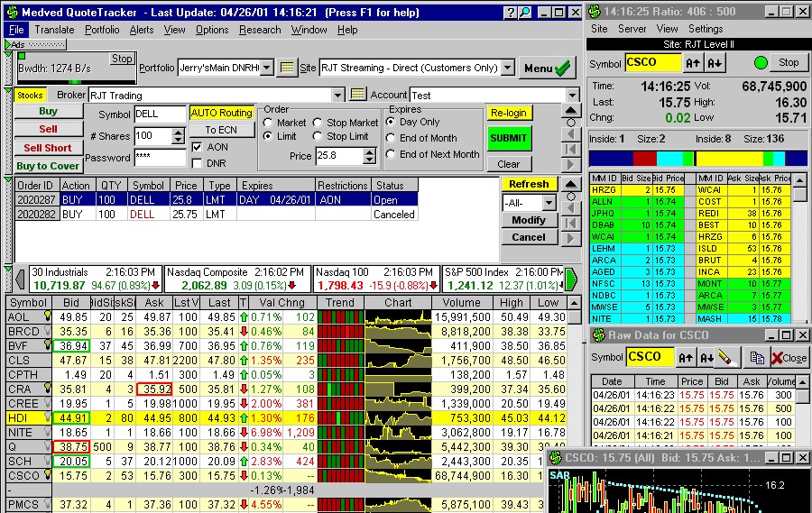The image size is (812, 513).
Task: Click right arrow beside order entry Clear
Action: (x=571, y=165)
